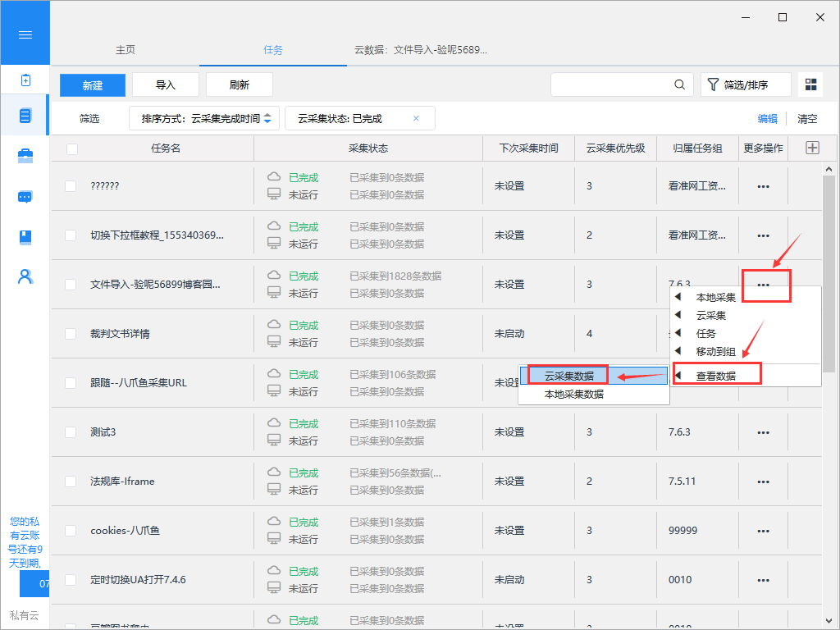Expand the 任务 submenu
840x630 pixels.
(x=745, y=334)
